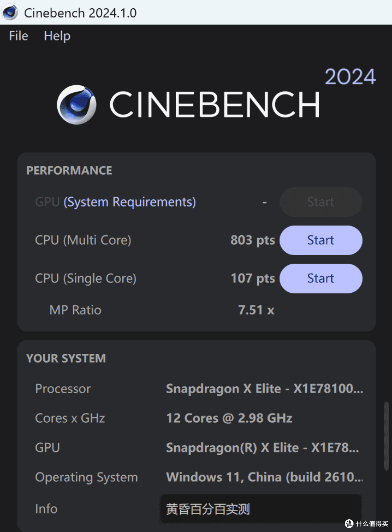Click the Operating System label
Screen dimensions: 392x532
[86, 477]
